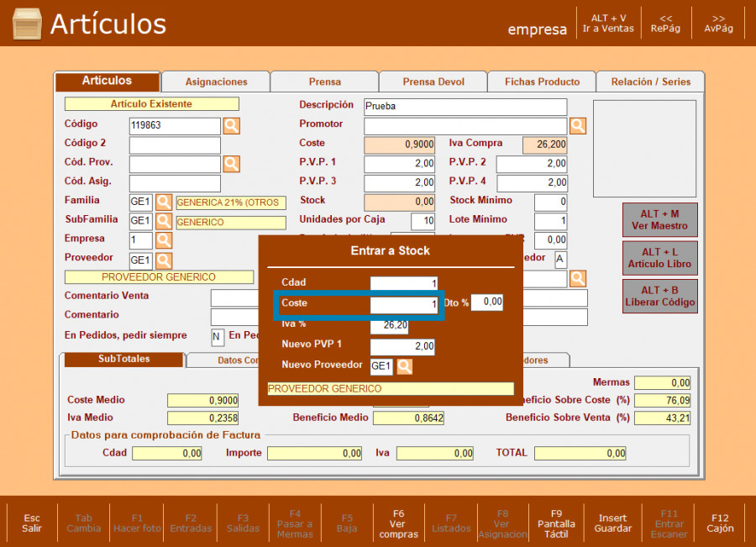Open SubFamilia lookup magnifier icon

coord(164,222)
